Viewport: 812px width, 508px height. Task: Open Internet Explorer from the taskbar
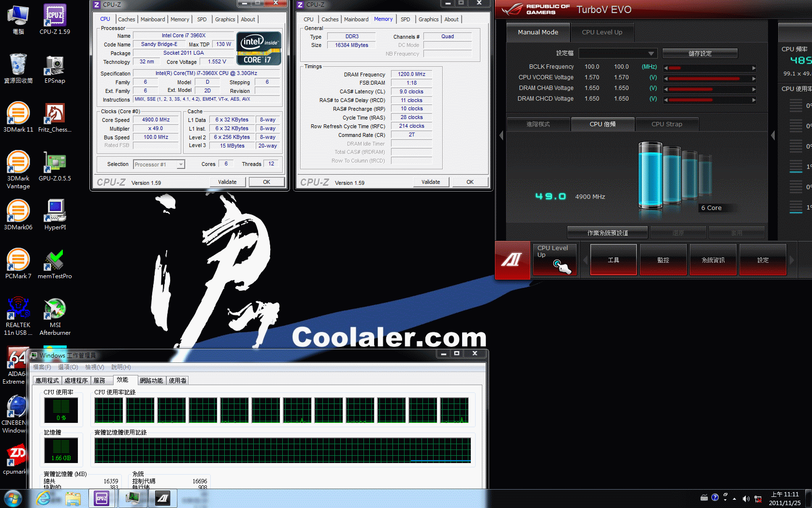tap(43, 498)
